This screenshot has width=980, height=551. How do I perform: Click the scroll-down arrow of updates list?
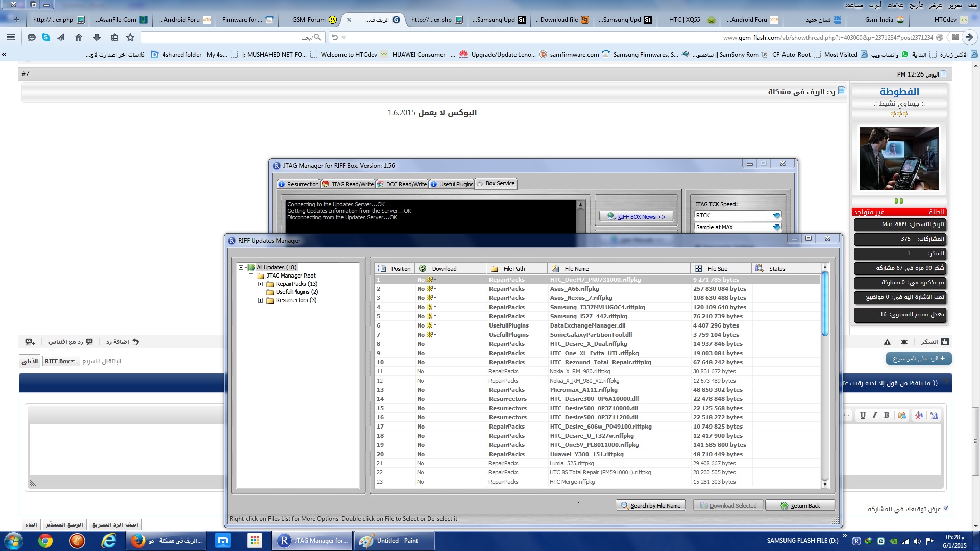coord(825,485)
